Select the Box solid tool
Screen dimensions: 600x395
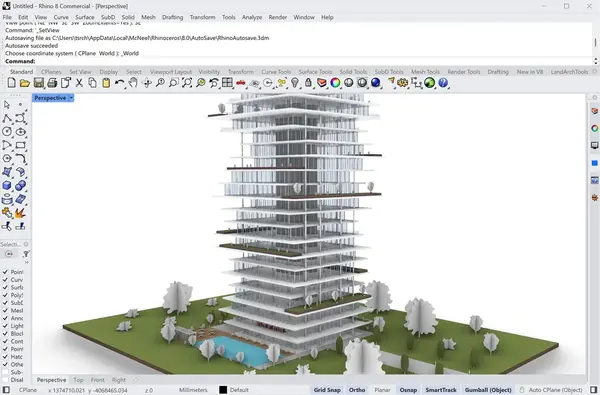(7, 186)
